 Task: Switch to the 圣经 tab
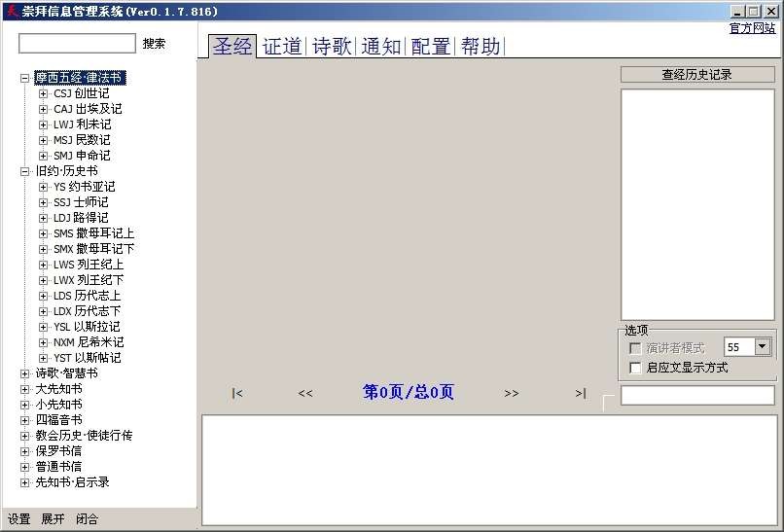click(x=232, y=47)
